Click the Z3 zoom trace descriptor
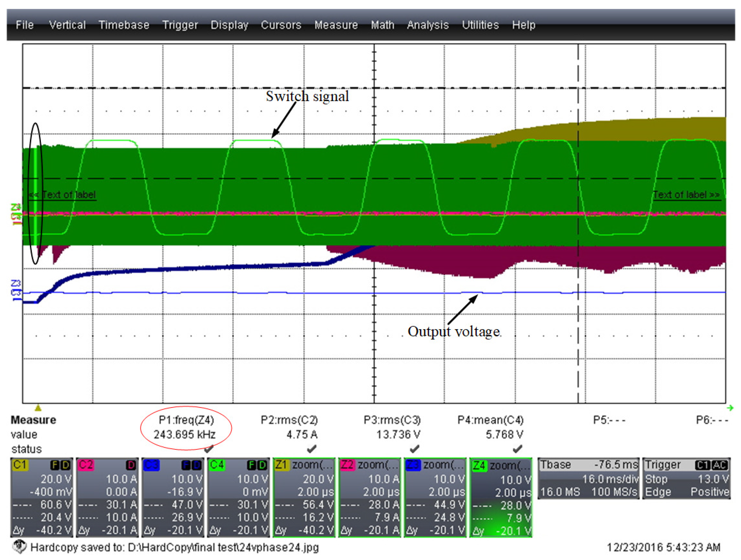The height and width of the screenshot is (560, 741). click(435, 497)
